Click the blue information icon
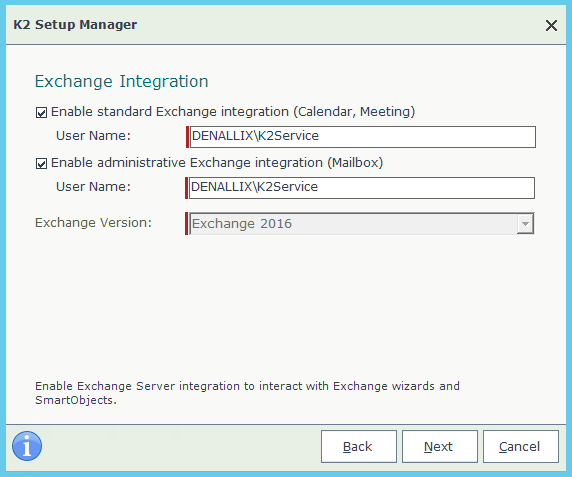Image resolution: width=572 pixels, height=477 pixels. coord(27,446)
